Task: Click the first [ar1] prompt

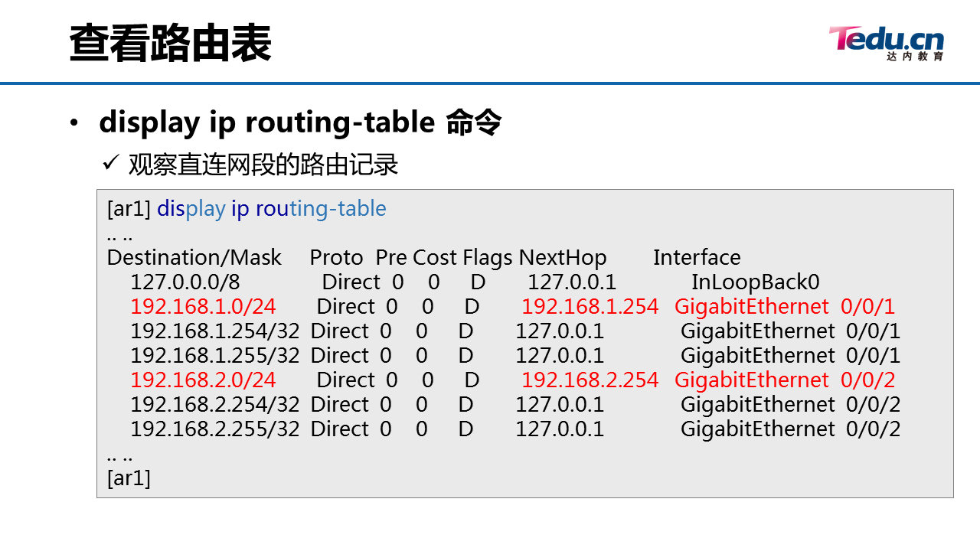Action: 129,208
